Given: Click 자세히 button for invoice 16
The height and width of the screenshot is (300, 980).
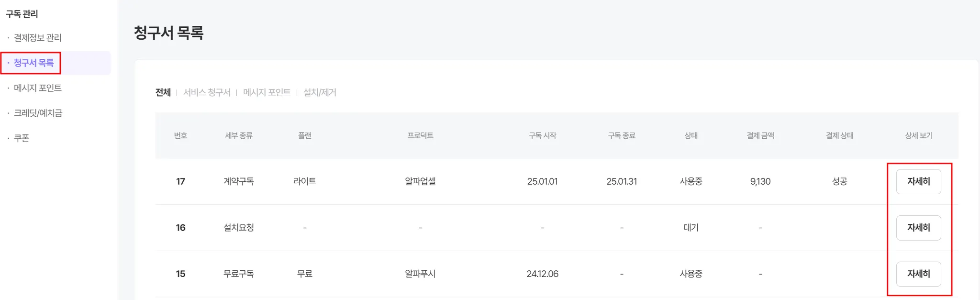Looking at the screenshot, I should click(918, 228).
